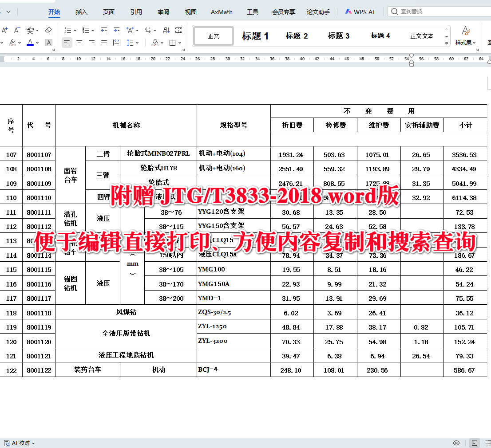This screenshot has width=491, height=448.
Task: Increase paragraph indent
Action: click(116, 30)
